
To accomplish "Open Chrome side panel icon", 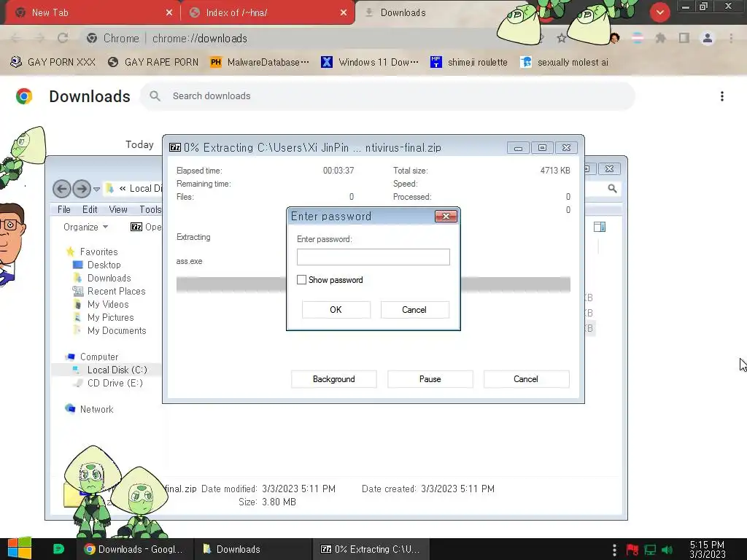I will (684, 38).
